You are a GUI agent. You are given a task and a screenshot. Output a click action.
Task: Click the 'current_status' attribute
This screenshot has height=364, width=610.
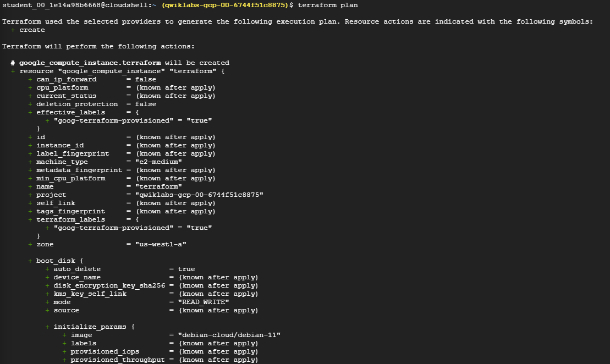tap(67, 96)
